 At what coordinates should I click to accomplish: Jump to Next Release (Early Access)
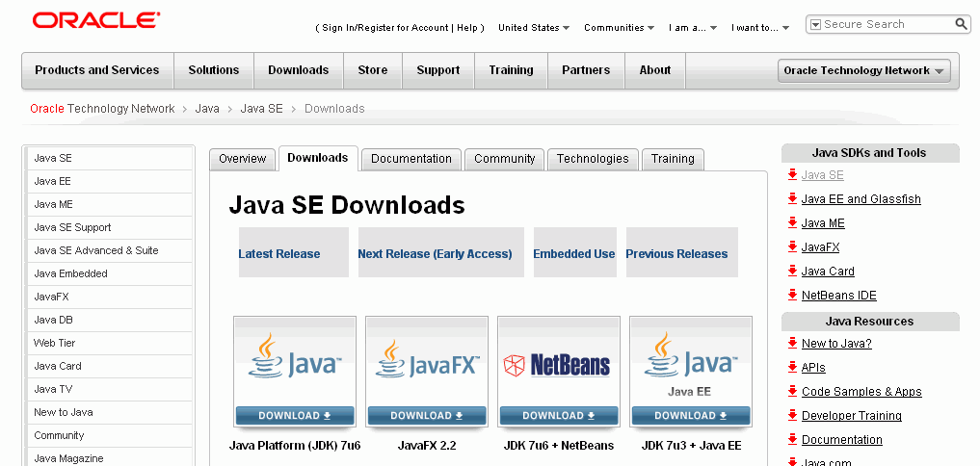point(435,253)
